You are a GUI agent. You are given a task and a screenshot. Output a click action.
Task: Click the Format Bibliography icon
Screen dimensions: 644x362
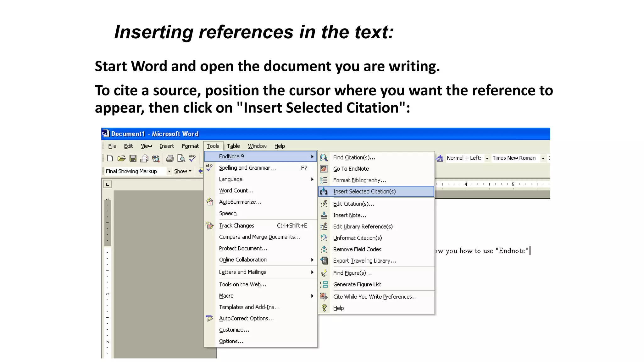click(324, 180)
